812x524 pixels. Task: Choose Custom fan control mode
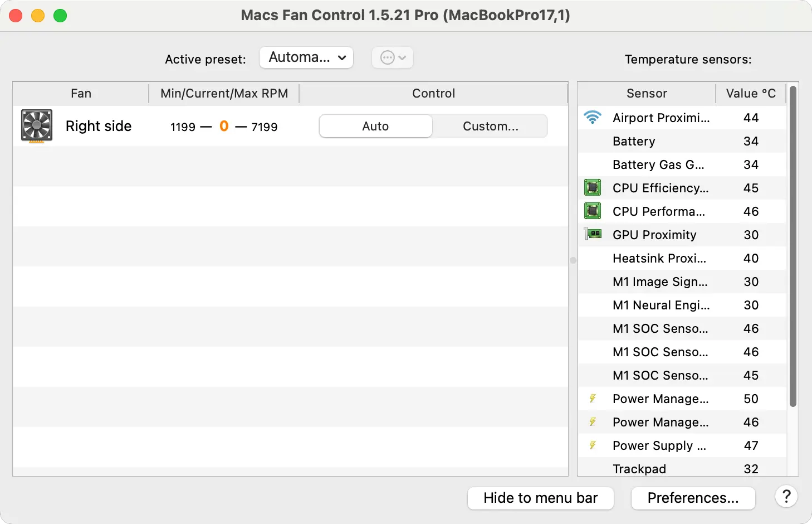pos(490,127)
